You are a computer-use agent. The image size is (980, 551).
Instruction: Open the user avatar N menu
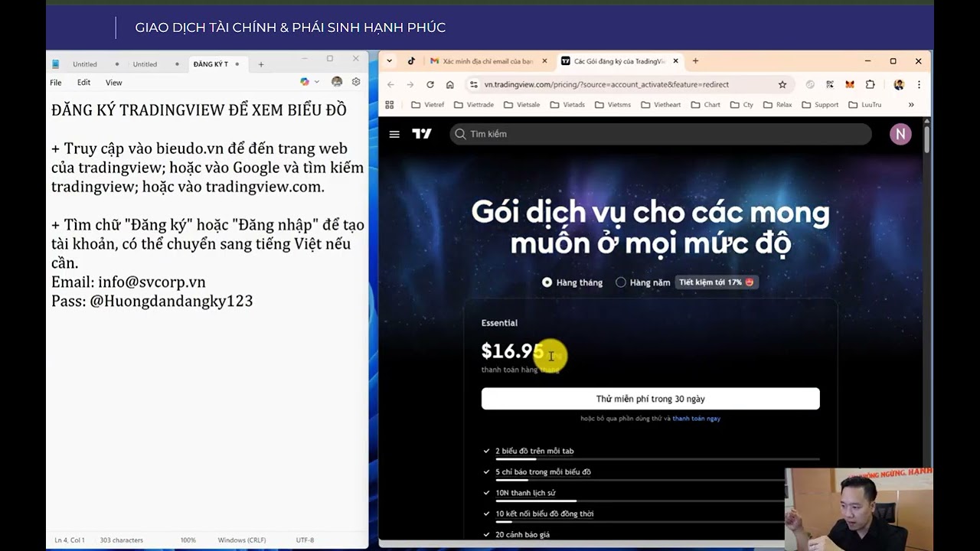tap(900, 134)
